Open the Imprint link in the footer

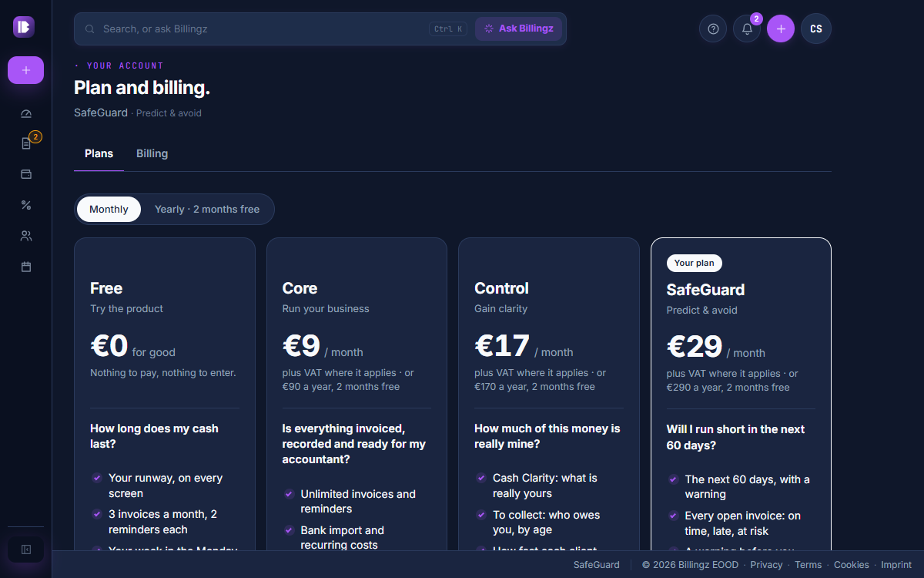click(x=896, y=565)
